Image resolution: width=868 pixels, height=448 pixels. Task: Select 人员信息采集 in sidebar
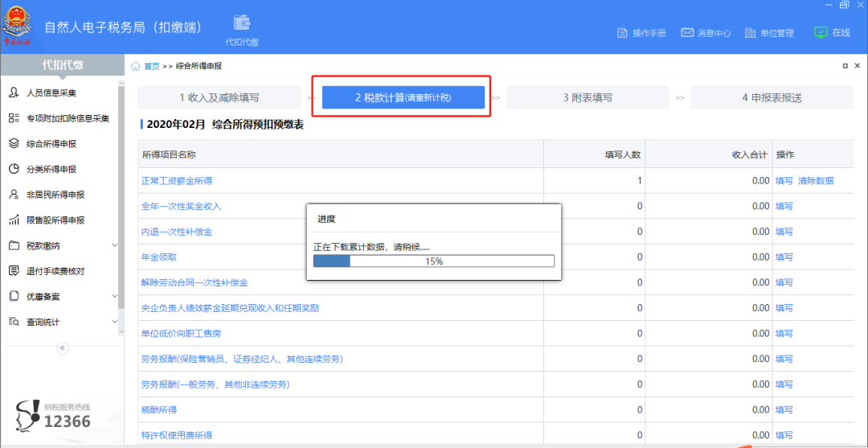[51, 92]
